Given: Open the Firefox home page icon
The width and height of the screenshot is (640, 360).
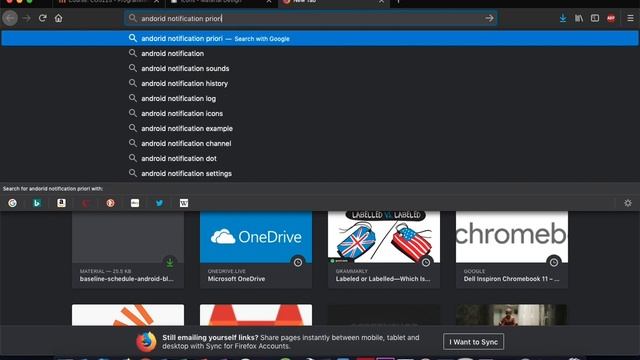Looking at the screenshot, I should point(58,18).
